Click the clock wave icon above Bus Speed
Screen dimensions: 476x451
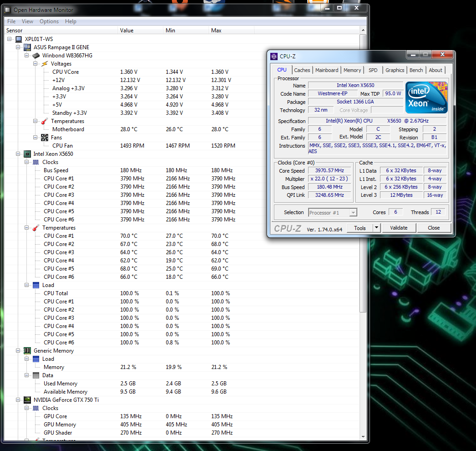(36, 162)
